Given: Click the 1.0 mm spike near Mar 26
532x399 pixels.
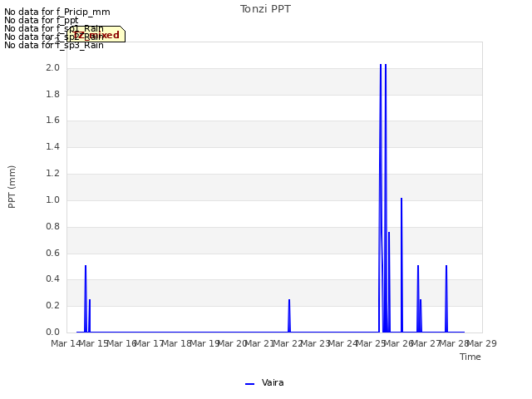Looking at the screenshot, I should click(x=401, y=264).
